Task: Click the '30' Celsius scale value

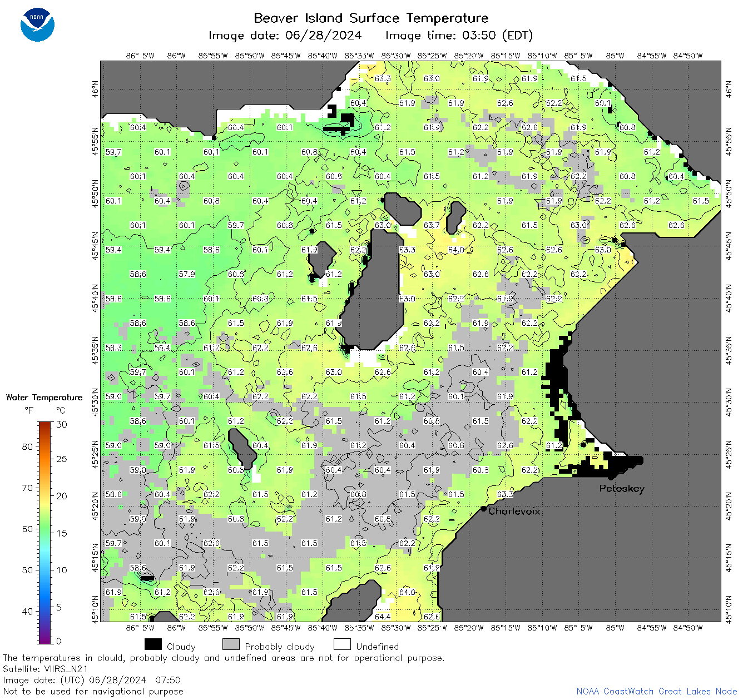Action: point(62,424)
